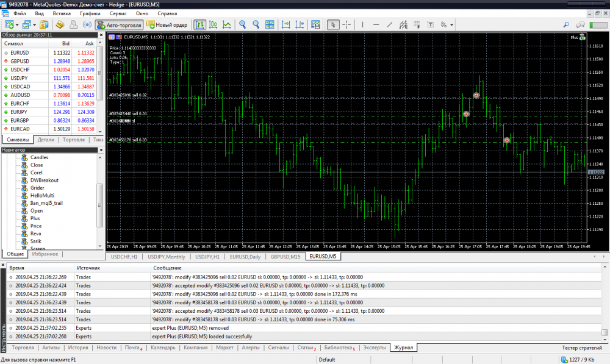Open new chart from toolbar icon
The image size is (610, 364).
point(9,25)
